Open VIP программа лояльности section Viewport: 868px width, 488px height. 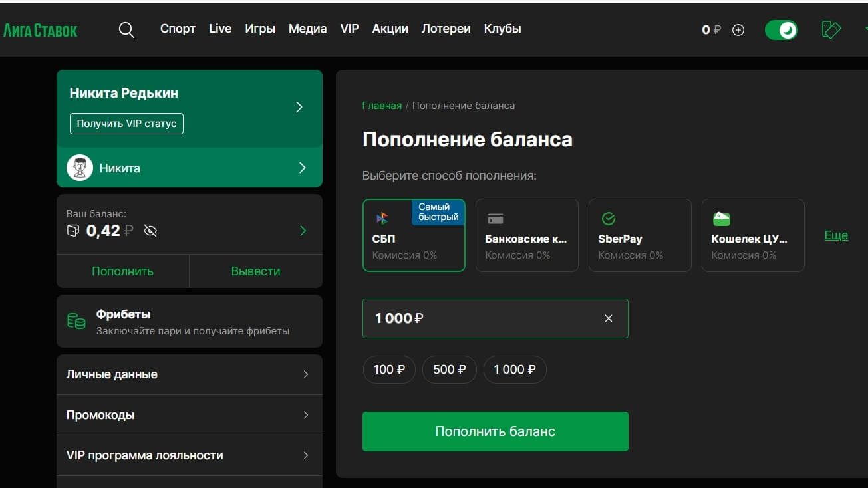190,455
